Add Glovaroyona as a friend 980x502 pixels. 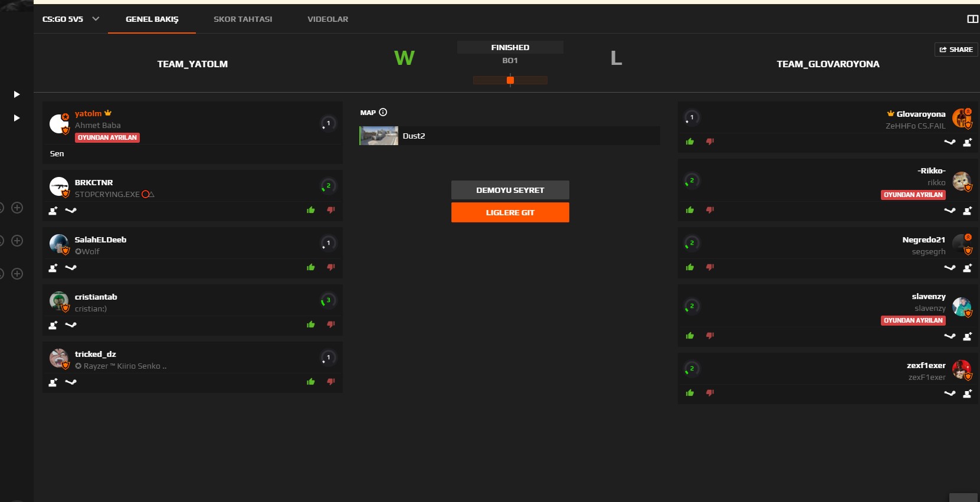(x=968, y=142)
